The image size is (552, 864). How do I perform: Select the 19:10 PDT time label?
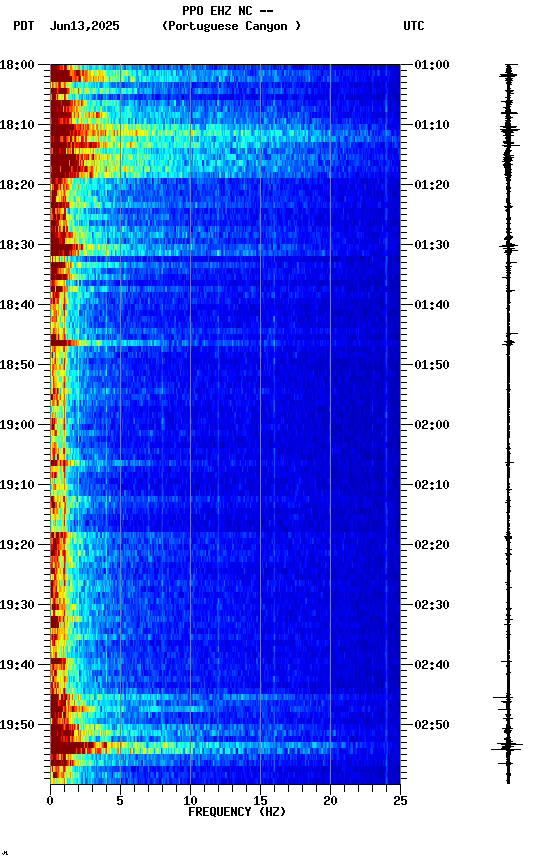[17, 485]
